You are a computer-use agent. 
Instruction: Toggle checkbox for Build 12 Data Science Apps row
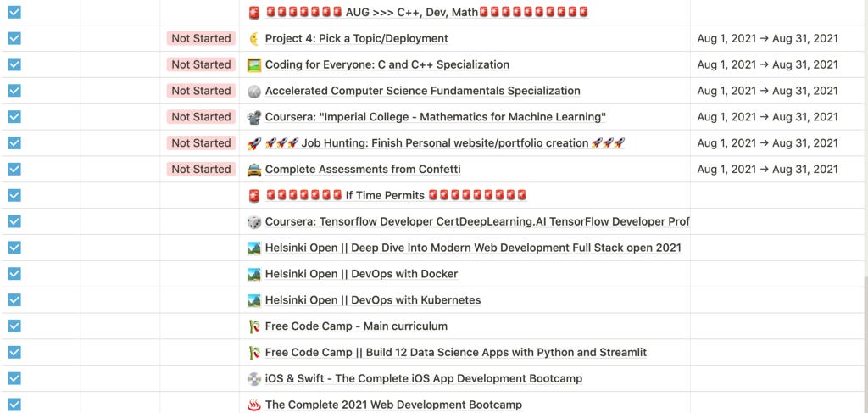(x=14, y=352)
